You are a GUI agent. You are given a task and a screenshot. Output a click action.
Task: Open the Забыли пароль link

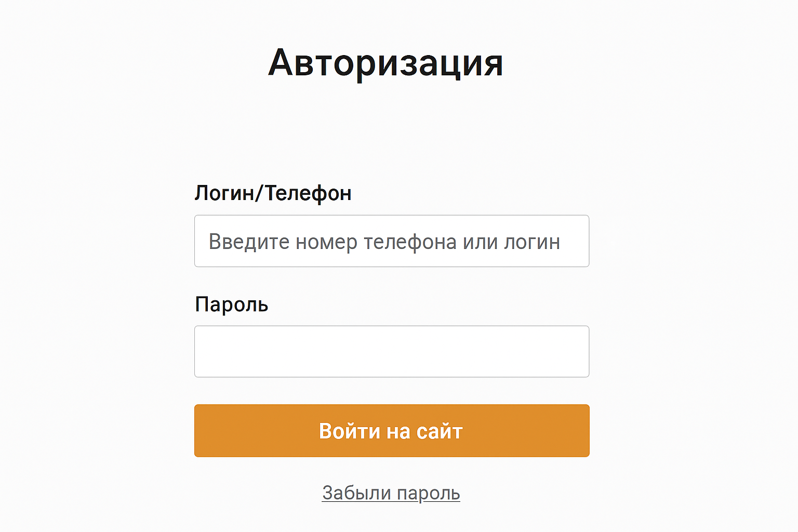click(391, 493)
